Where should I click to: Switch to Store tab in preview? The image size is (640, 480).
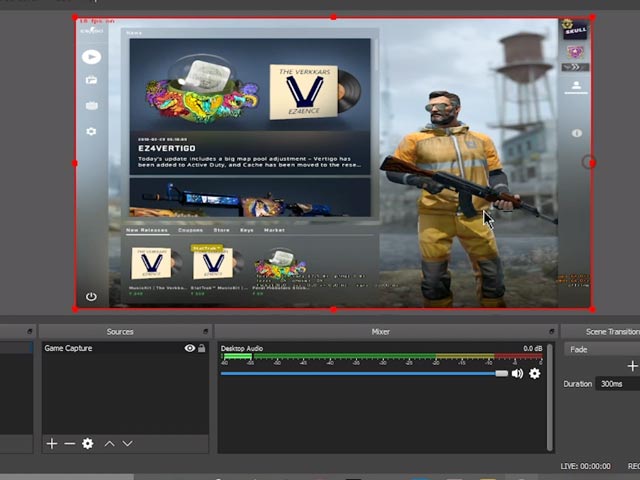[222, 230]
